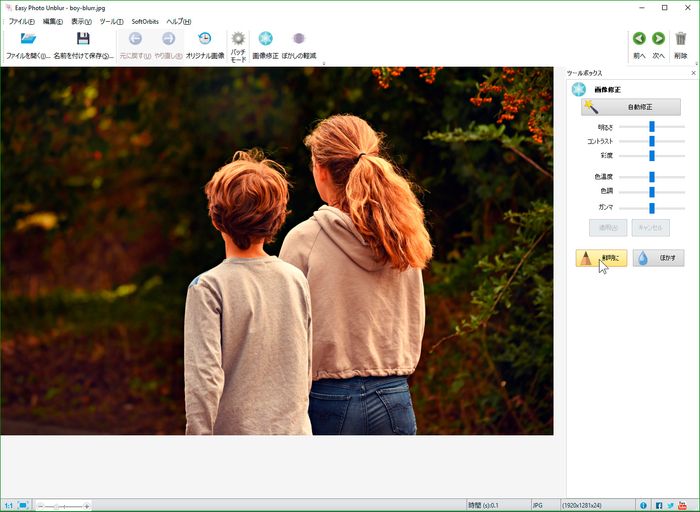Open the ヘルプ menu

[x=179, y=21]
